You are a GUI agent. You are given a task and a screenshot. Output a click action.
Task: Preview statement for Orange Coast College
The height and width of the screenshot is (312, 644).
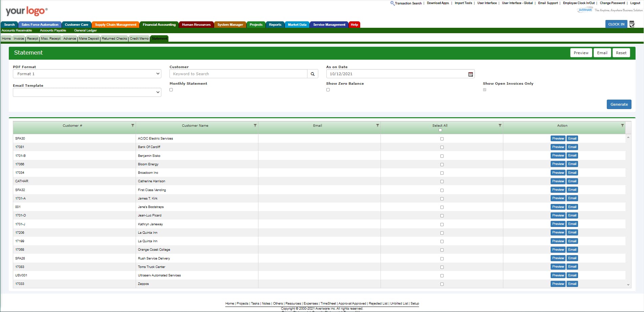558,250
